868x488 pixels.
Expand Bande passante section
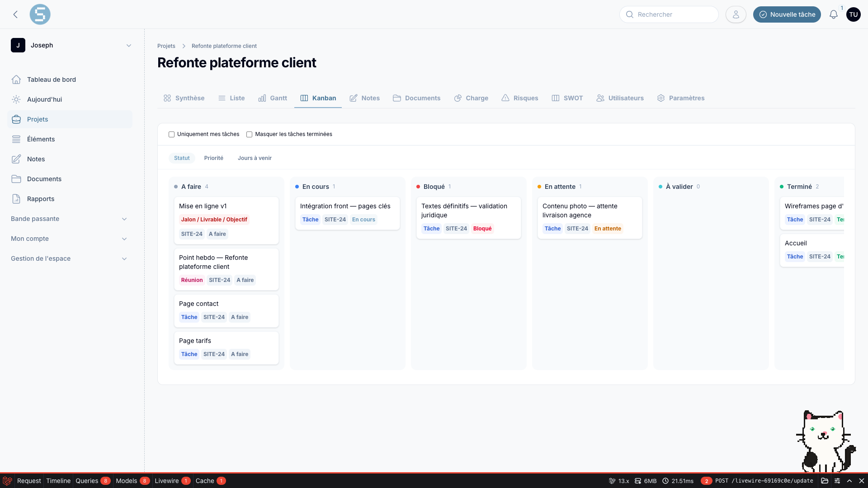point(70,219)
